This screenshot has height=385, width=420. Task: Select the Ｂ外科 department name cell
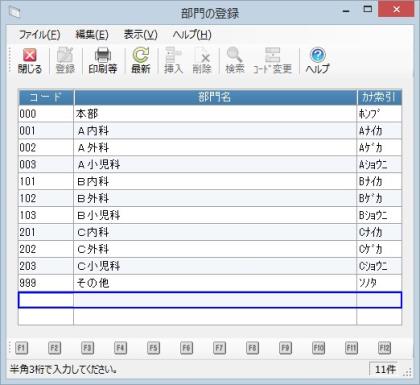tap(215, 199)
